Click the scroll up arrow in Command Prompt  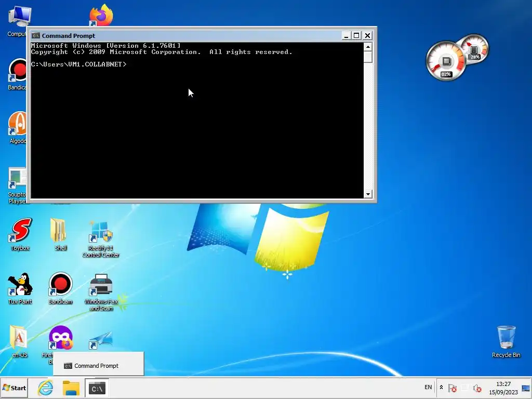pyautogui.click(x=368, y=47)
